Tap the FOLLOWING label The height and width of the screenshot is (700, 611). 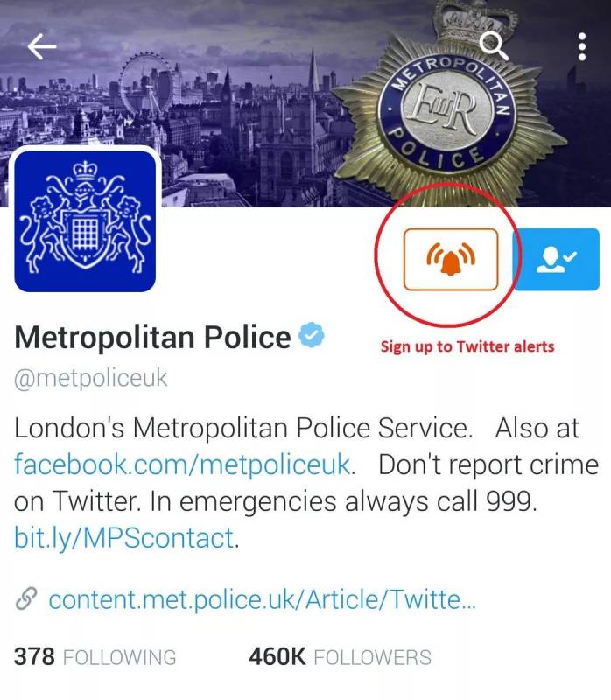(120, 658)
